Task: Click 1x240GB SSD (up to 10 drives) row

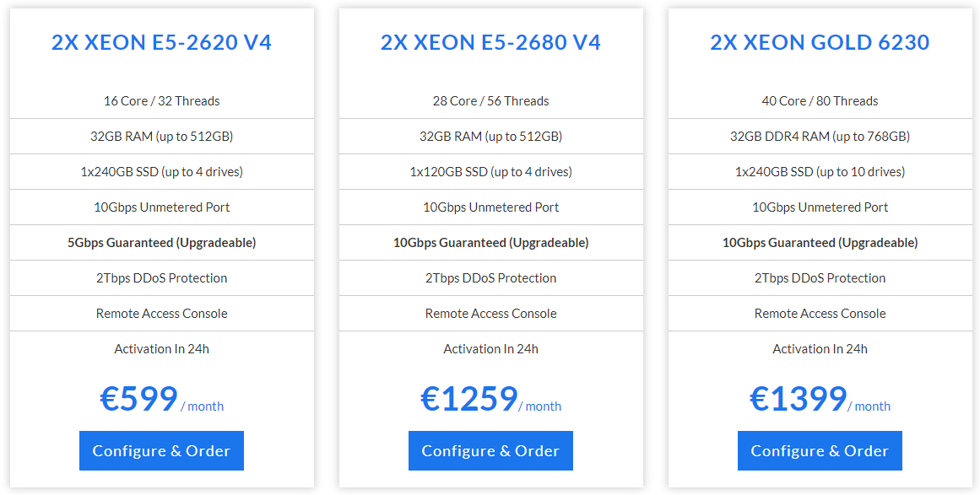Action: [x=820, y=172]
